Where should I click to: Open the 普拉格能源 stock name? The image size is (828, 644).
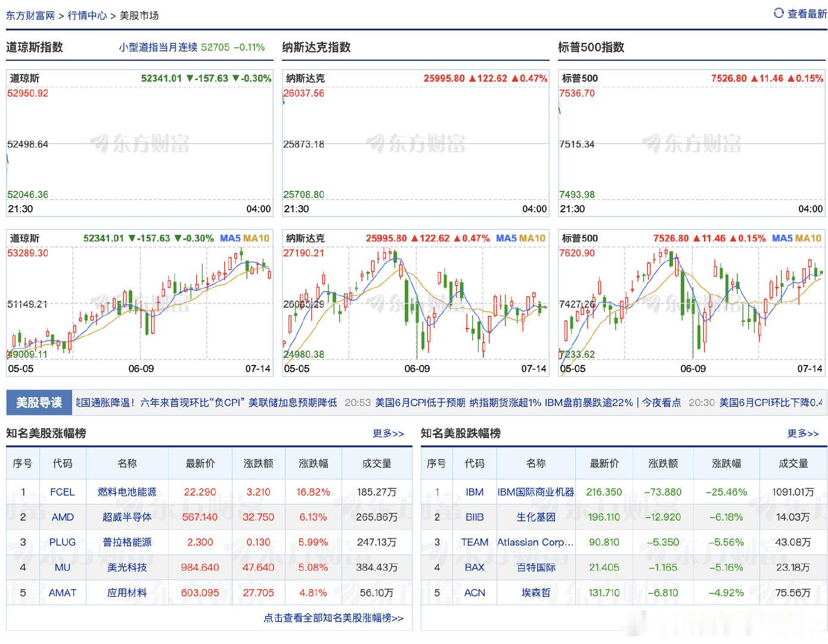[x=127, y=542]
